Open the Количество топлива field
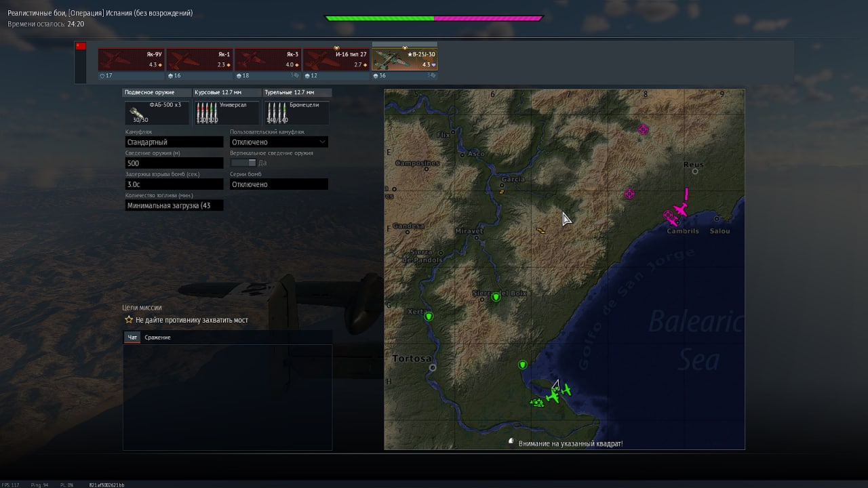Image resolution: width=868 pixels, height=488 pixels. [x=174, y=205]
